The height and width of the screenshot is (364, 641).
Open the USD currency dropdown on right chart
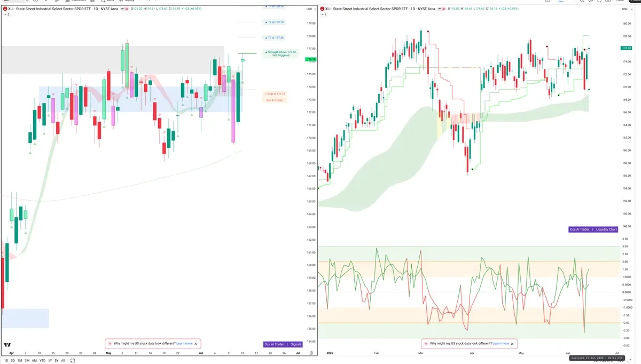pyautogui.click(x=626, y=9)
